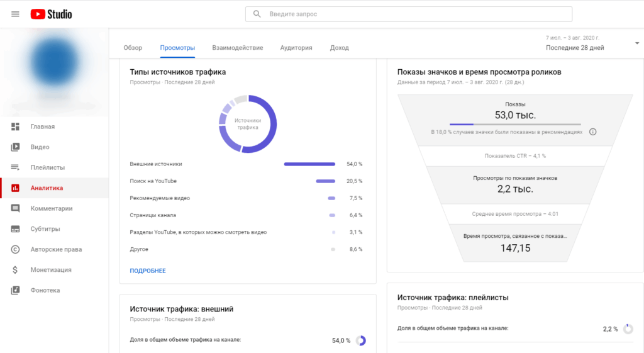The height and width of the screenshot is (353, 644).
Task: Click the Субтитры sidebar icon
Action: click(15, 229)
